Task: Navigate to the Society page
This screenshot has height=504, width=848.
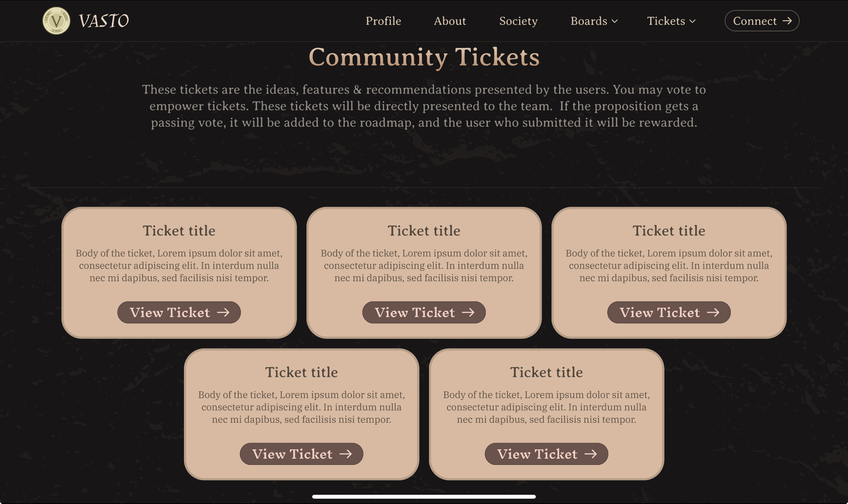Action: 518,21
